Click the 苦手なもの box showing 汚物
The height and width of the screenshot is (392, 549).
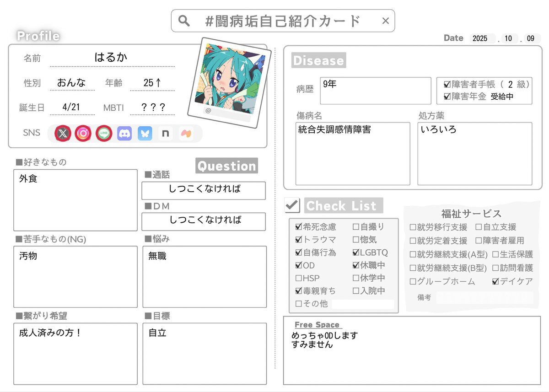click(75, 277)
